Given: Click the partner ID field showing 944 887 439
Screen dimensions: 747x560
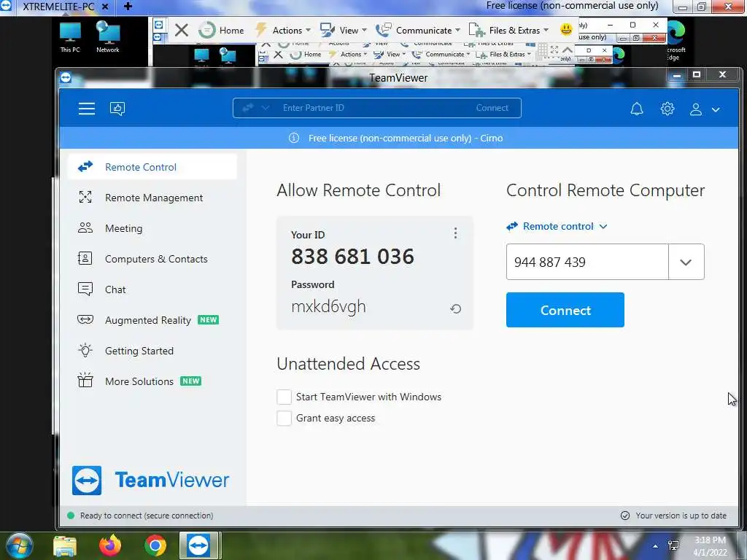Looking at the screenshot, I should click(587, 262).
